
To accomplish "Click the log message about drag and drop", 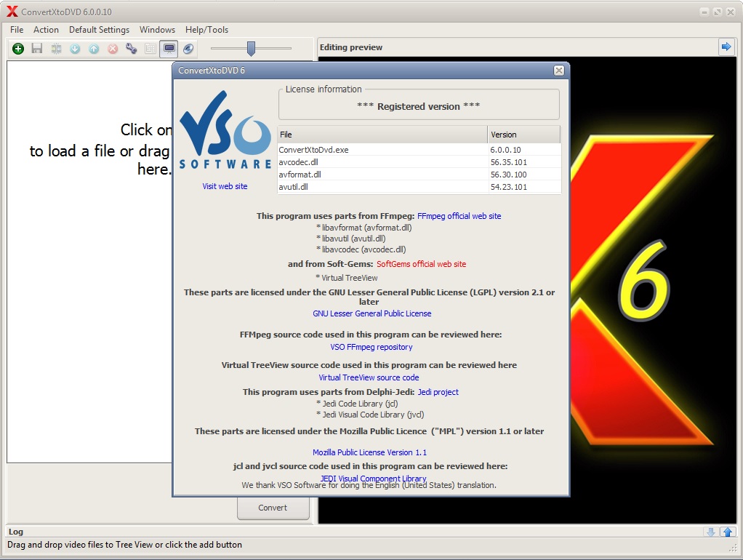I will click(x=124, y=545).
